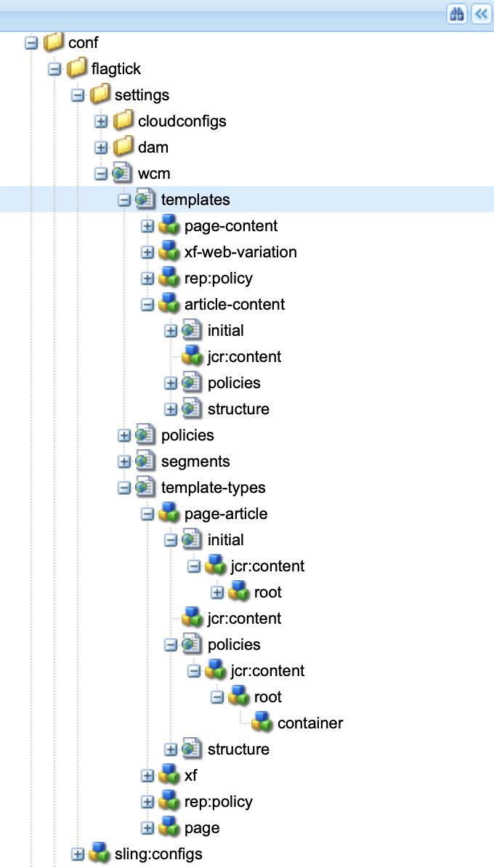Viewport: 494px width, 868px height.
Task: Expand the page-content template node
Action: coord(148,226)
